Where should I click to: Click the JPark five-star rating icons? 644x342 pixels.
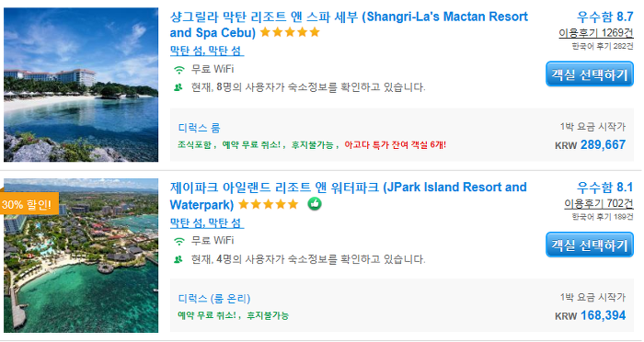pyautogui.click(x=269, y=204)
